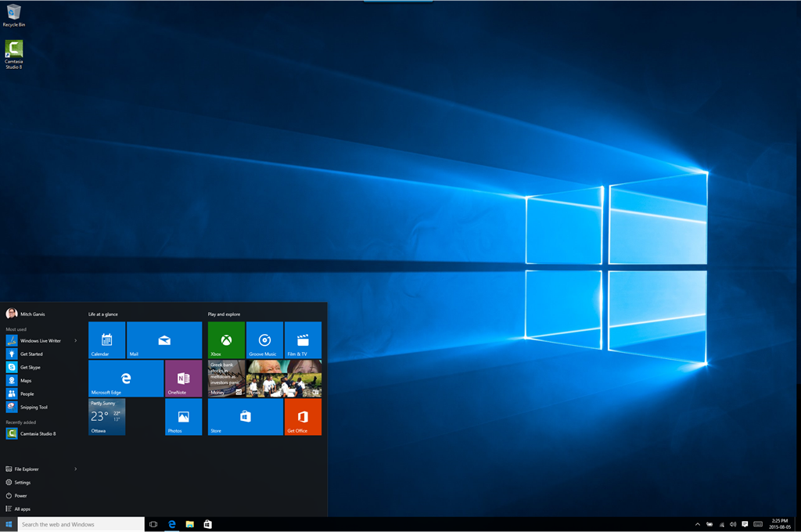Viewport: 801px width, 532px height.
Task: Open the Microsoft Edge tile
Action: coord(125,378)
